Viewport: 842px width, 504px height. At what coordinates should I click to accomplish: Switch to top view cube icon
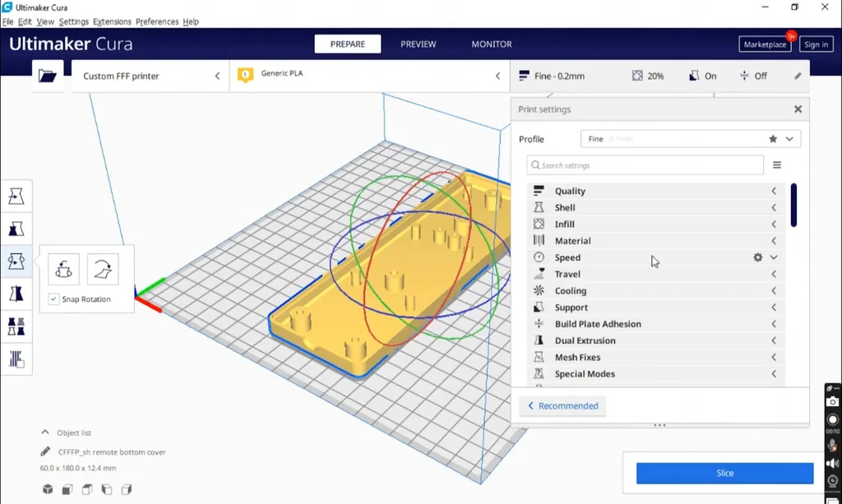point(87,489)
